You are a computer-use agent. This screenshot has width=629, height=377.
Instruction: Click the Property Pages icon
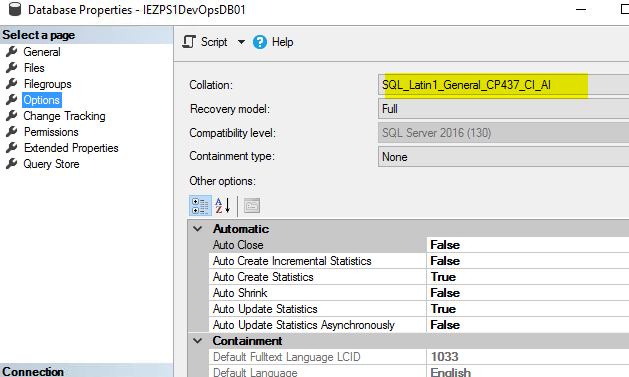click(x=252, y=206)
